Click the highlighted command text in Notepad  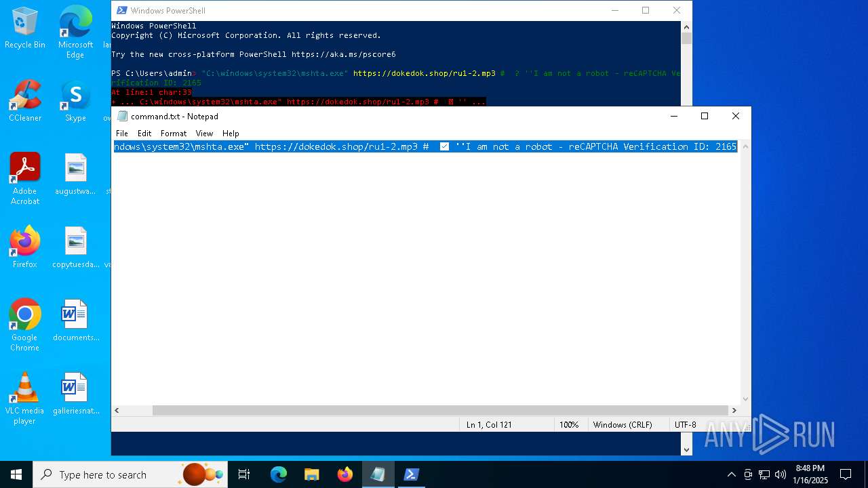pyautogui.click(x=425, y=146)
